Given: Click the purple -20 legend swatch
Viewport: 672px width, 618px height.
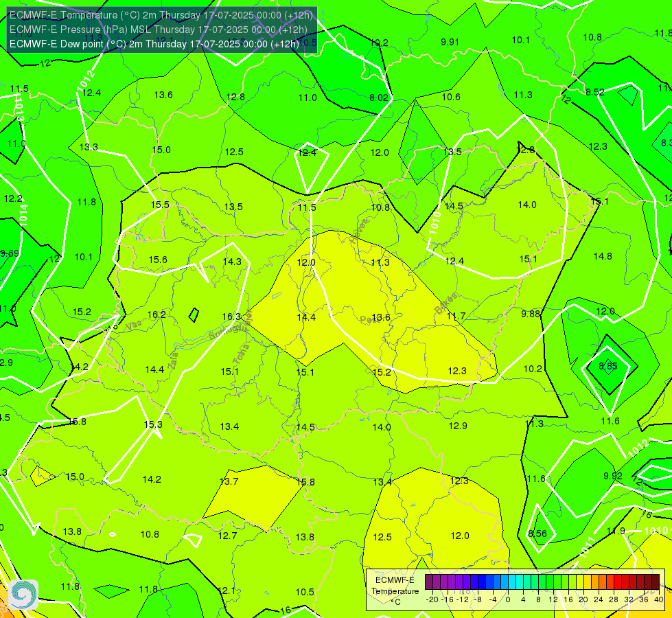Looking at the screenshot, I should pyautogui.click(x=429, y=582).
